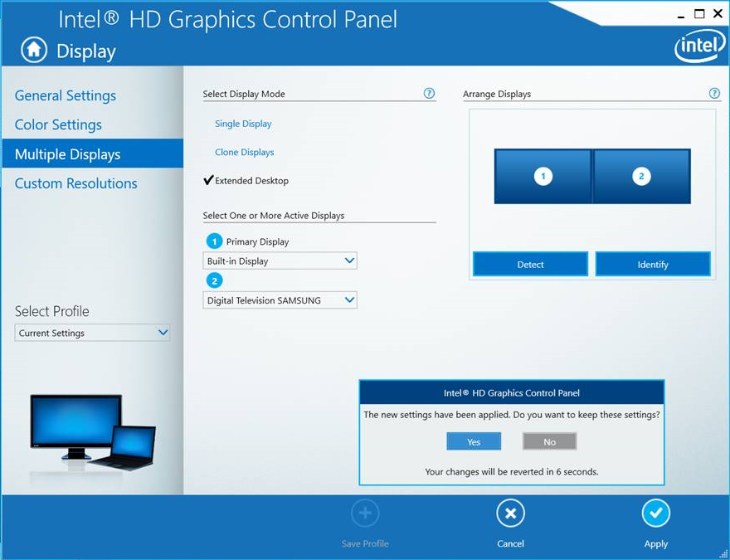The width and height of the screenshot is (730, 560).
Task: Click the Select Profile label
Action: tap(51, 311)
